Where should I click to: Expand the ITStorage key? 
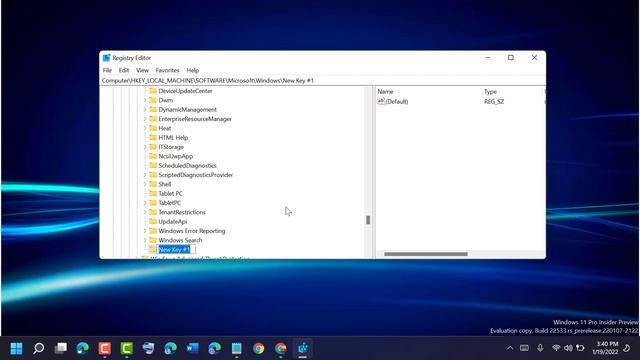pyautogui.click(x=144, y=147)
